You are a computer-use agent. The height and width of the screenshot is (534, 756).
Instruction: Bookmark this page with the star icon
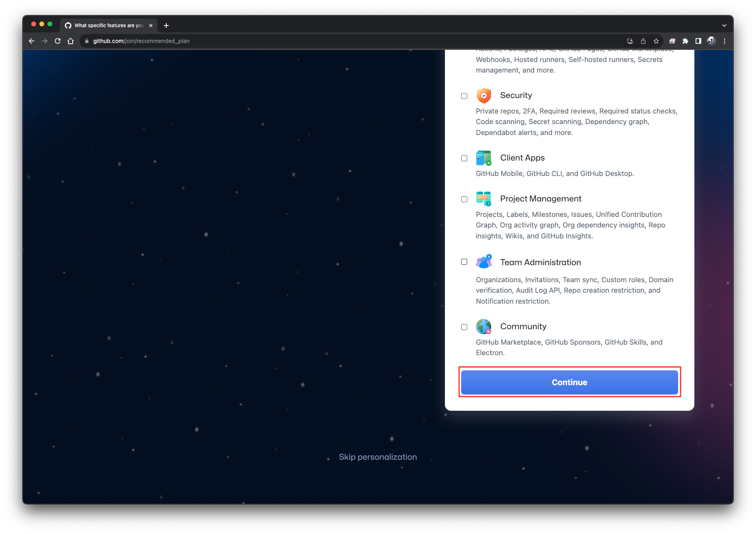[656, 41]
